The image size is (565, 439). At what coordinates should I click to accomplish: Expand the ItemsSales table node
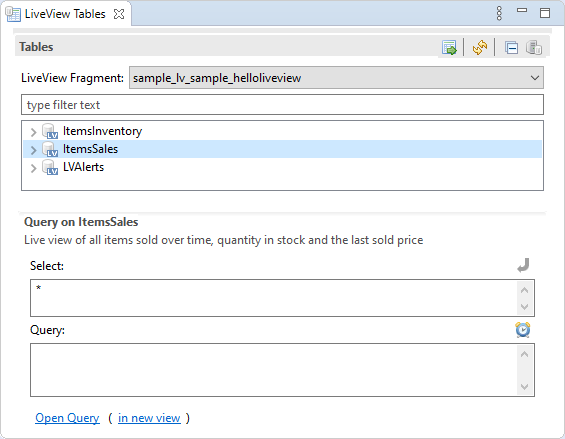pos(34,150)
